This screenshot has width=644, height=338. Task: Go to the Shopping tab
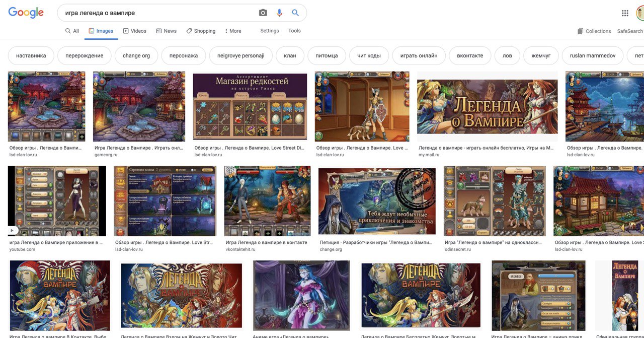[200, 31]
